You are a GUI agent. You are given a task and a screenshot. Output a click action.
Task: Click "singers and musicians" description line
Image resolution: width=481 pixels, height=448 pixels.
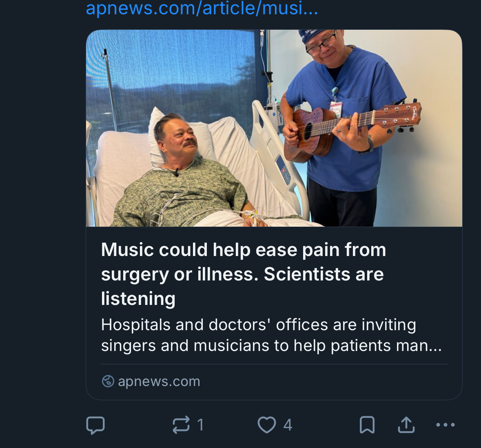271,346
